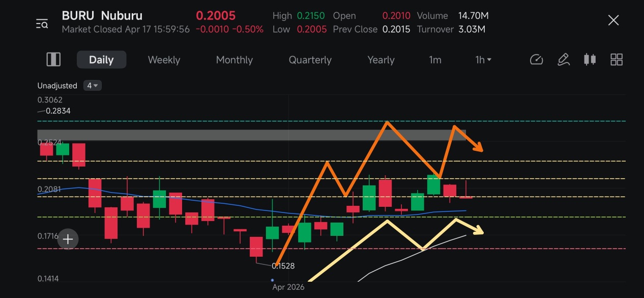This screenshot has width=644, height=298.
Task: Open the gauge indicator icon
Action: [537, 60]
